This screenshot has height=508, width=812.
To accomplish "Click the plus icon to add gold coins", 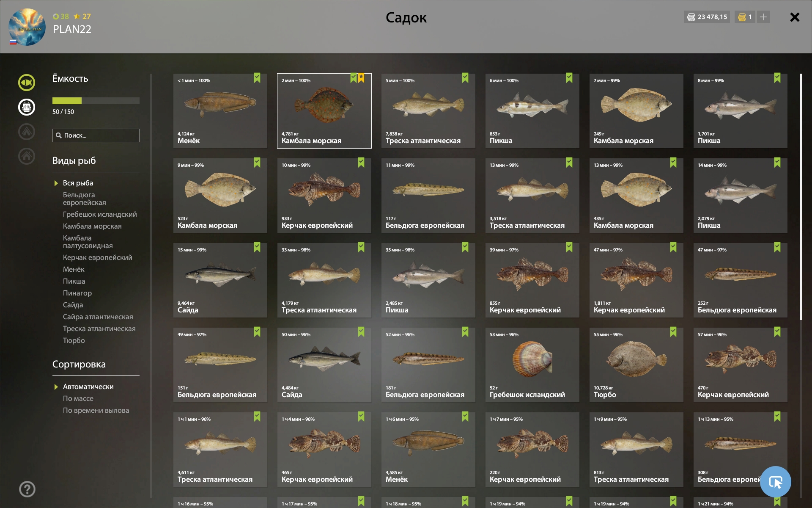I will [x=763, y=17].
